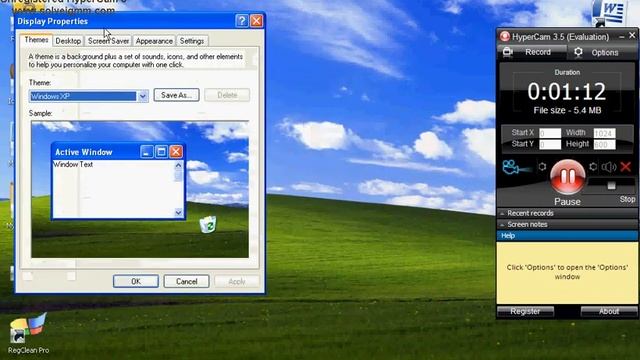Click the Window Text in sample window
The height and width of the screenshot is (360, 640).
pos(73,164)
